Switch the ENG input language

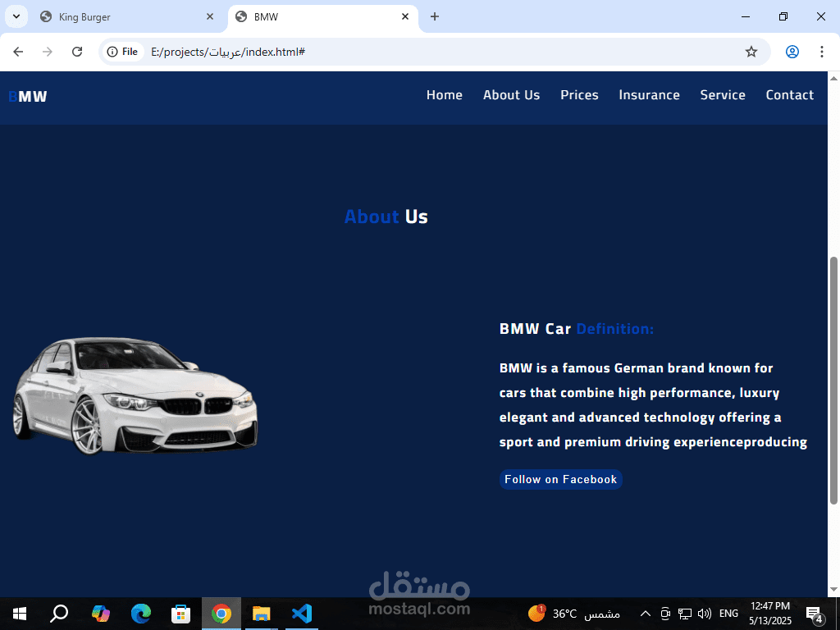(728, 614)
